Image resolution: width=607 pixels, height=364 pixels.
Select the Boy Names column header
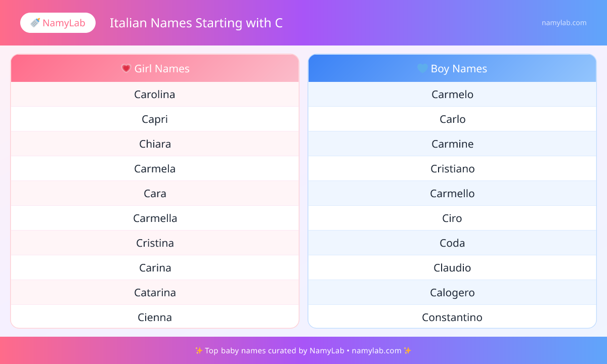click(x=452, y=68)
